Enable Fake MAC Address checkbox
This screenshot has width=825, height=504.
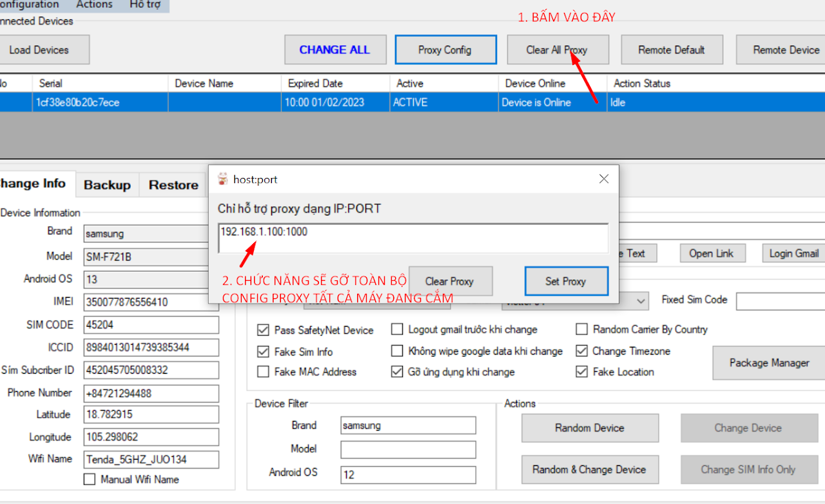263,372
